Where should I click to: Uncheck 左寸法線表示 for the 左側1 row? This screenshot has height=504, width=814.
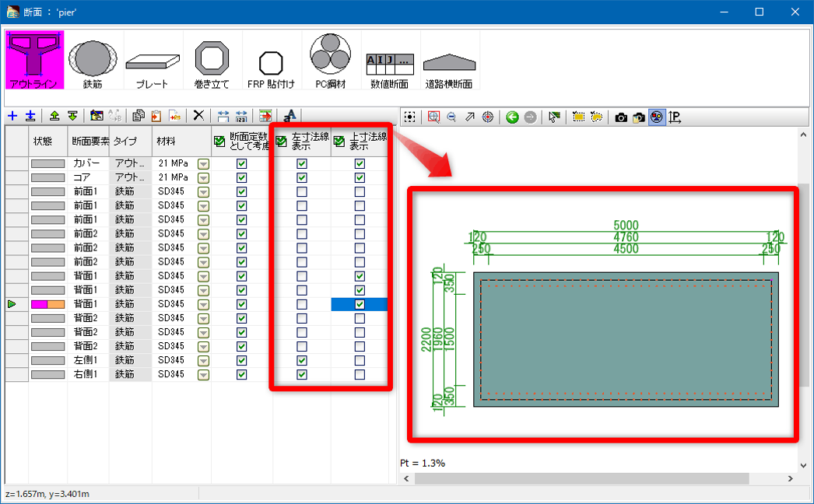click(302, 360)
